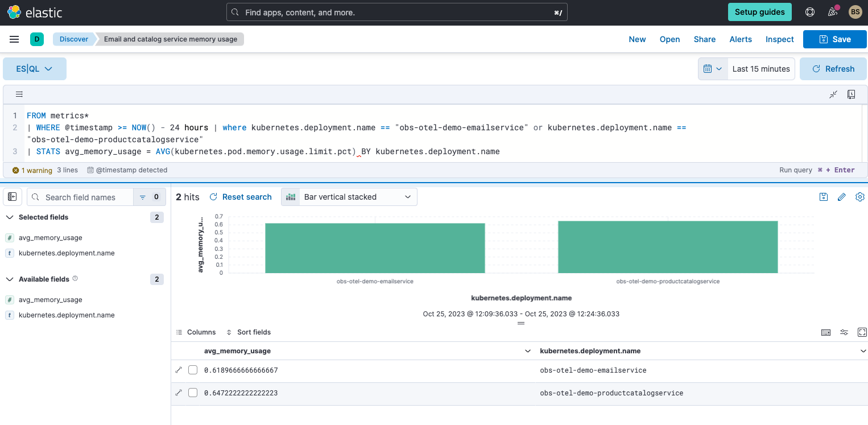
Task: Open the newsfeed notifications icon
Action: point(833,12)
